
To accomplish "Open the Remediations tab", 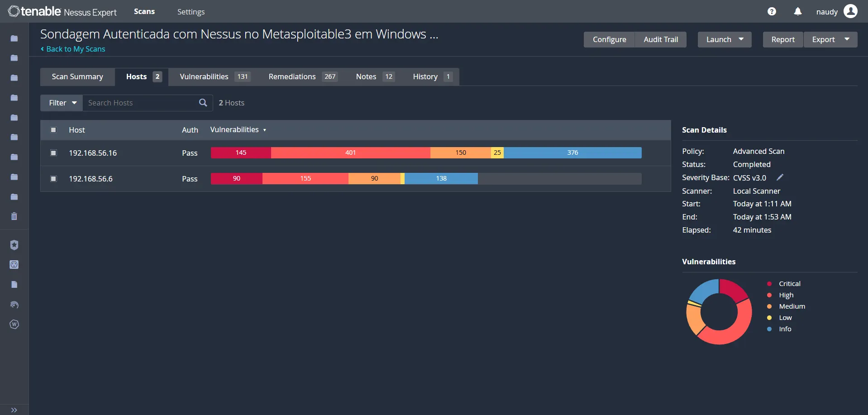I will 292,76.
